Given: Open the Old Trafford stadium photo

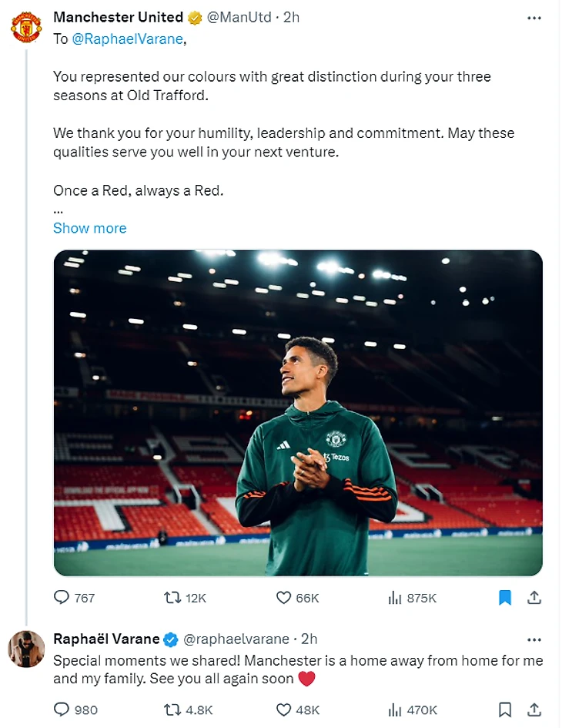Looking at the screenshot, I should [297, 413].
